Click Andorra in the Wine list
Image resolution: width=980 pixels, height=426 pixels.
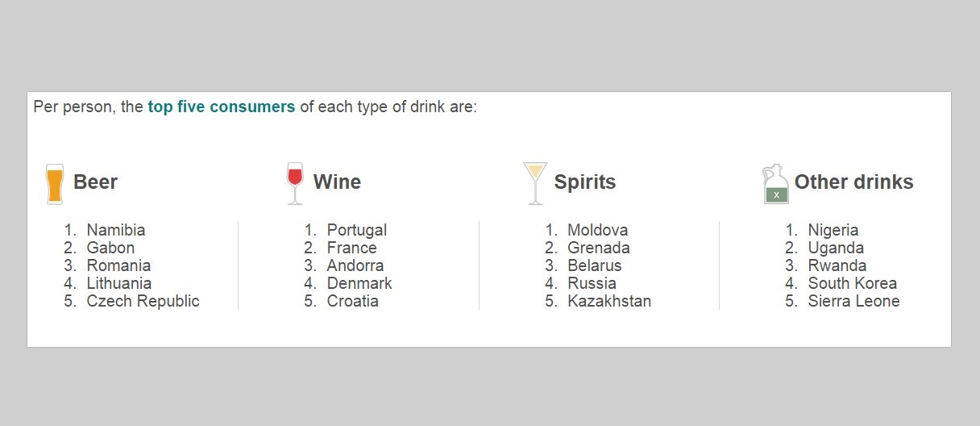[x=355, y=265]
